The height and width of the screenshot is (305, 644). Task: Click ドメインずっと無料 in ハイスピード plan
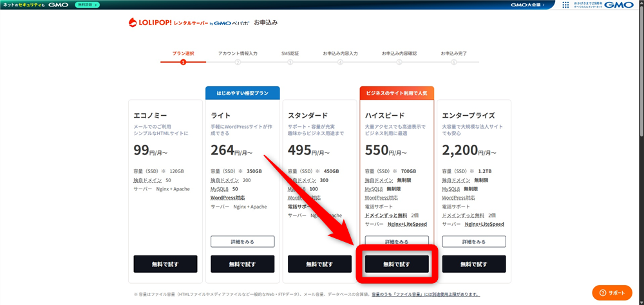[386, 216]
